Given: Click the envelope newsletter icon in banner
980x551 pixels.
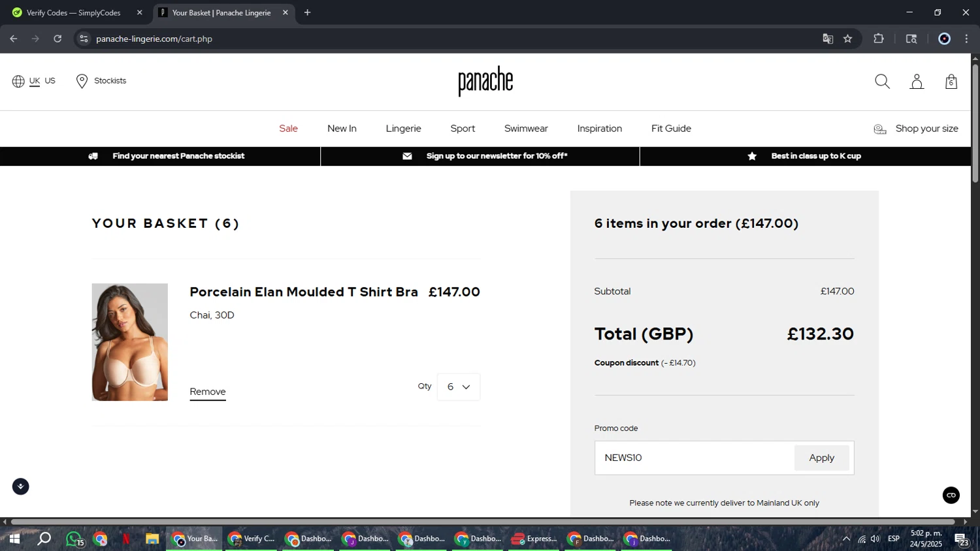Looking at the screenshot, I should point(407,156).
